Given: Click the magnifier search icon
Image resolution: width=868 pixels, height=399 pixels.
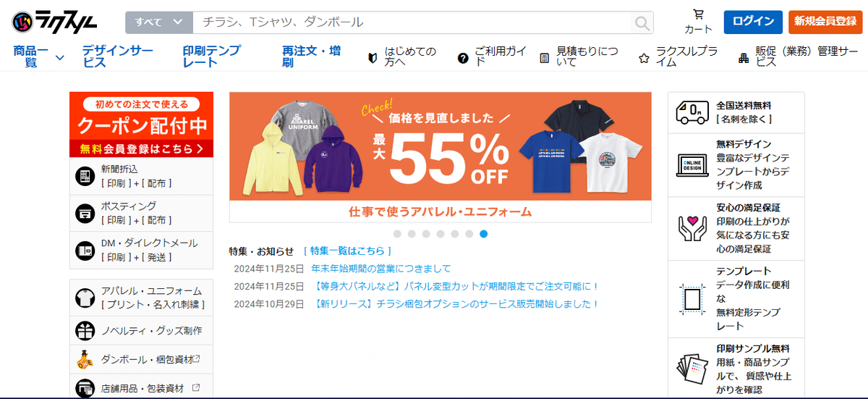Looking at the screenshot, I should pos(642,23).
